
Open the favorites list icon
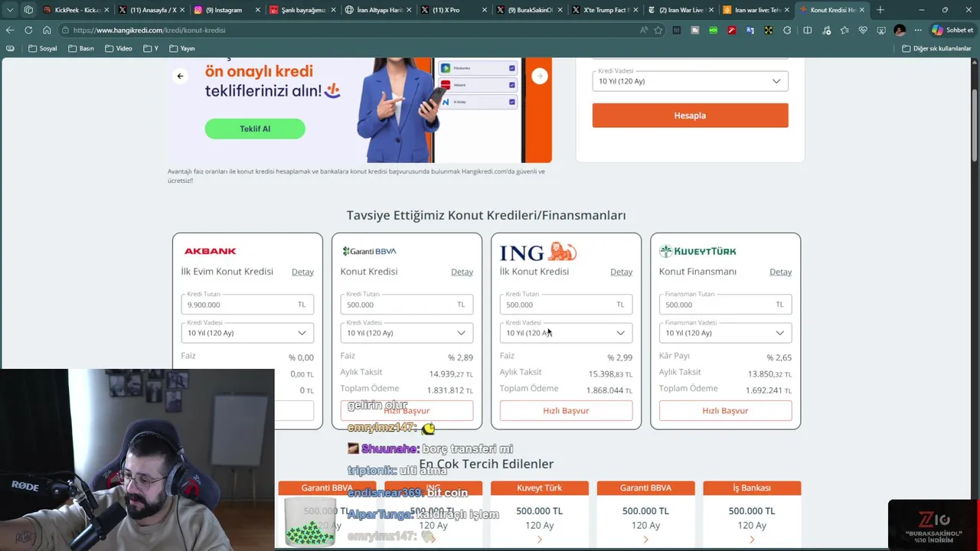click(x=844, y=30)
